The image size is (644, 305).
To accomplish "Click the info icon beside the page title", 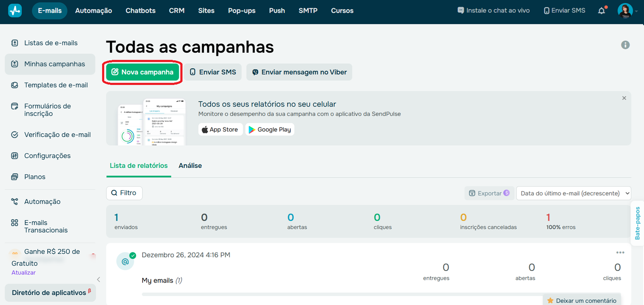I will [625, 45].
